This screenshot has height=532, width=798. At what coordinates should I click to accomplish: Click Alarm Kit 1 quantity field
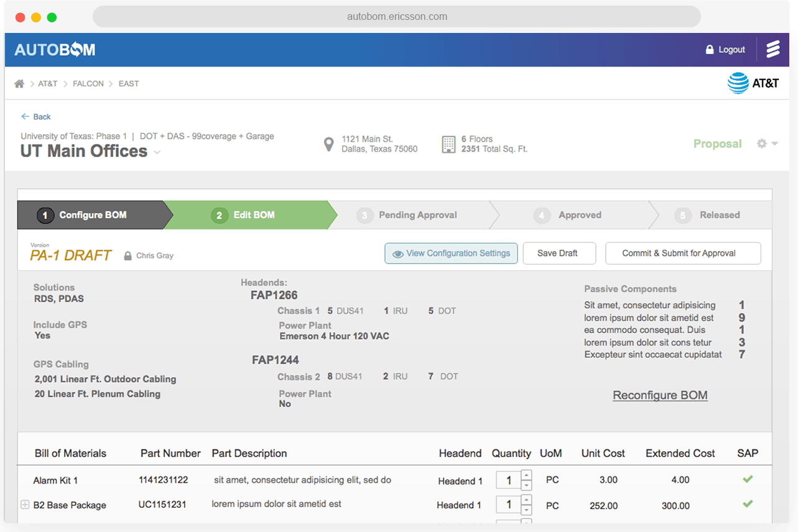pyautogui.click(x=508, y=480)
